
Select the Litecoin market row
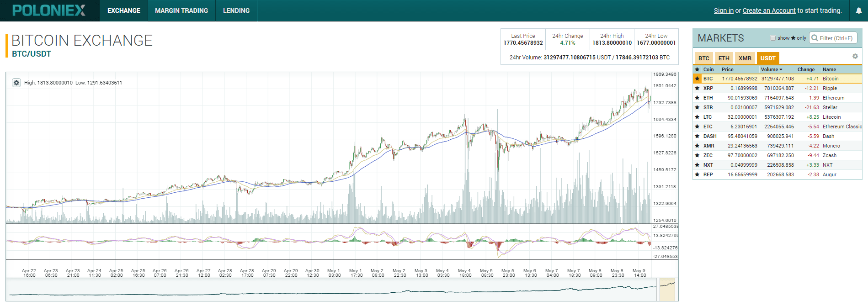[777, 117]
